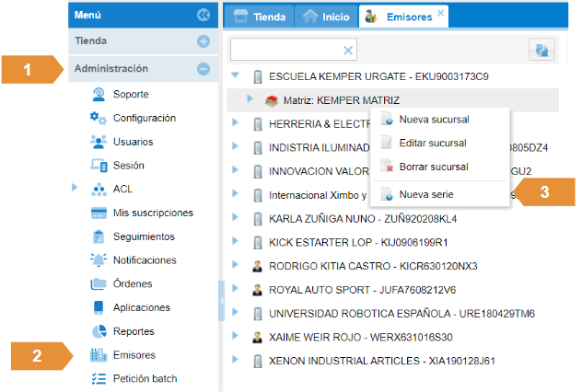Select XENON INDUSTRIAL ARTICLES emisor row
The height and width of the screenshot is (392, 582).
tap(381, 361)
